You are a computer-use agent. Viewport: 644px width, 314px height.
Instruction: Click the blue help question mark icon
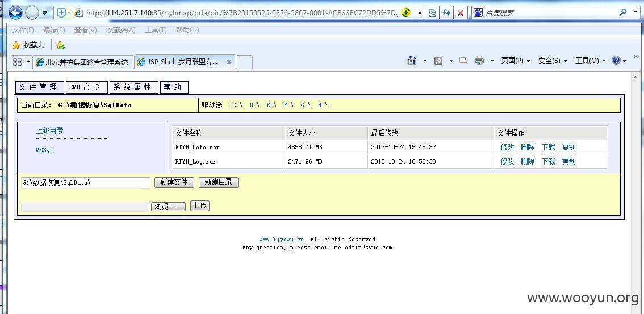coord(616,60)
